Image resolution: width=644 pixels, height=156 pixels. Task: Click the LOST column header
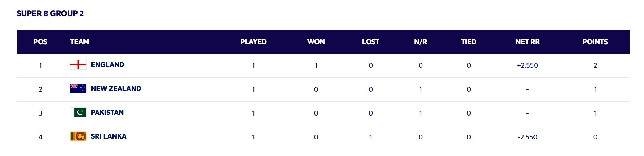pyautogui.click(x=371, y=42)
